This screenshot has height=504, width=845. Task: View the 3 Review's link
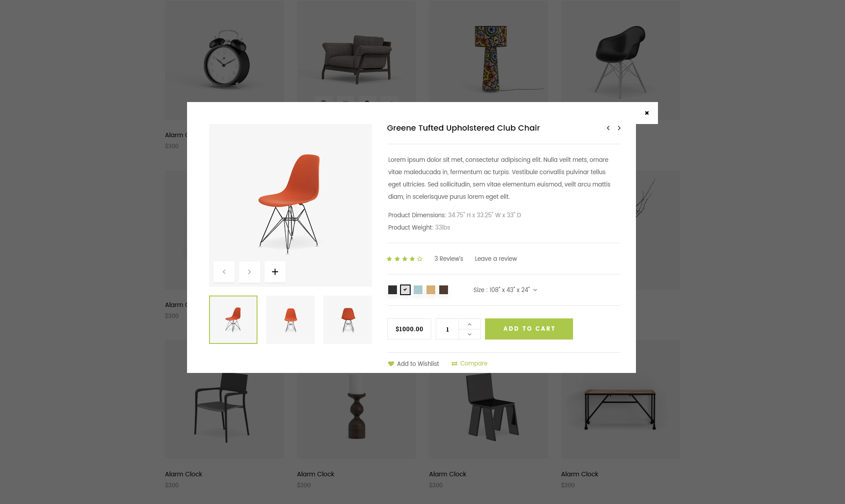coord(449,259)
